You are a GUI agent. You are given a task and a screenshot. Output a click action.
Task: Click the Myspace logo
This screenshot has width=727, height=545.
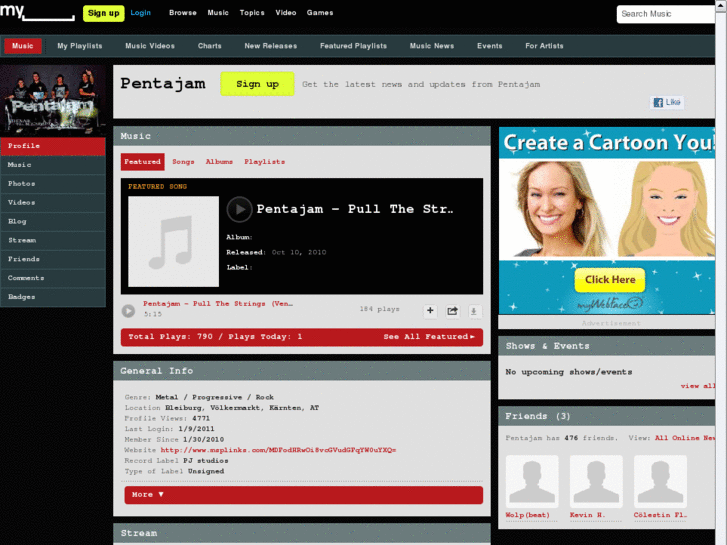coord(37,12)
